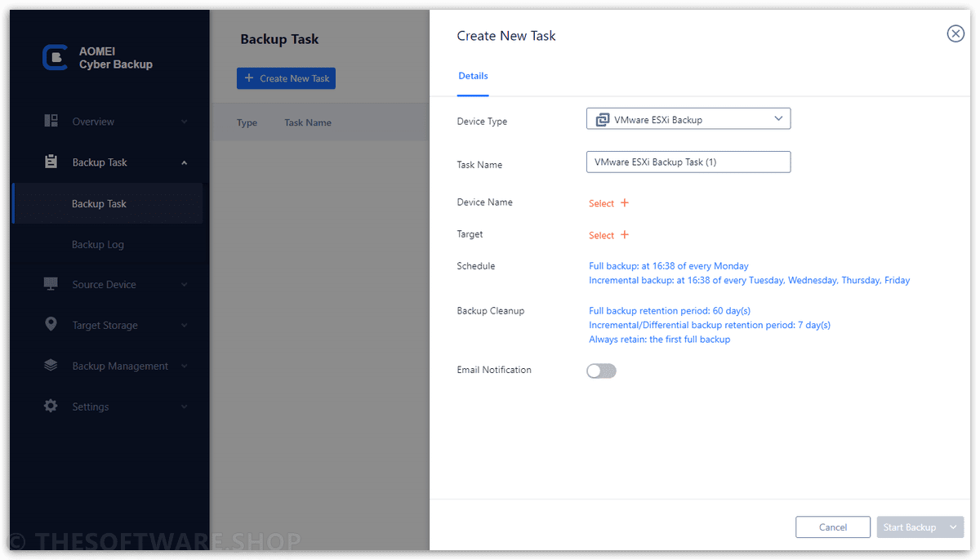
Task: Click the Start Backup button
Action: pos(910,527)
